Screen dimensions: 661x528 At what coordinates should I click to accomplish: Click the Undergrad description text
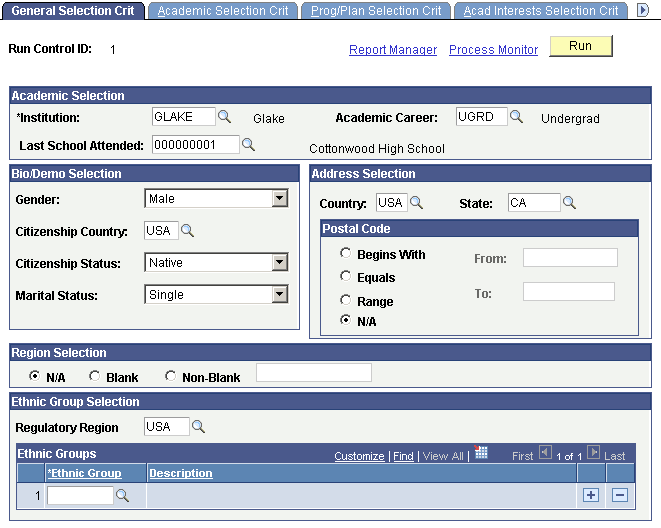point(570,118)
